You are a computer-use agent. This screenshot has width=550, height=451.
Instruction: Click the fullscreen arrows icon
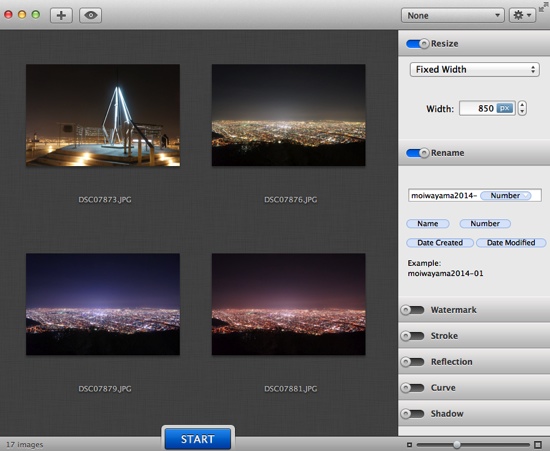point(544,6)
